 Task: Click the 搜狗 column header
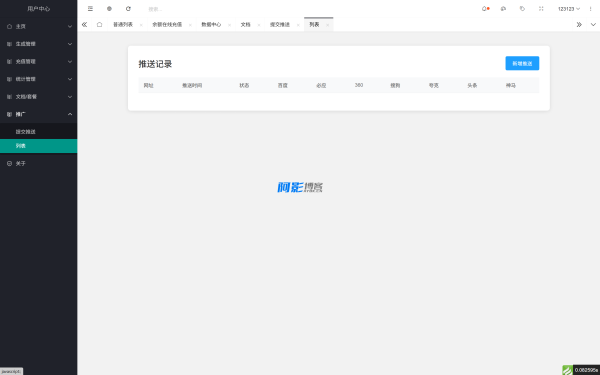pyautogui.click(x=395, y=85)
